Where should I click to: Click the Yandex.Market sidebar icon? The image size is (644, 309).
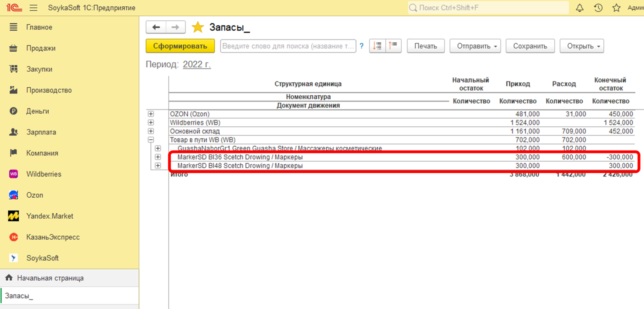pos(13,216)
